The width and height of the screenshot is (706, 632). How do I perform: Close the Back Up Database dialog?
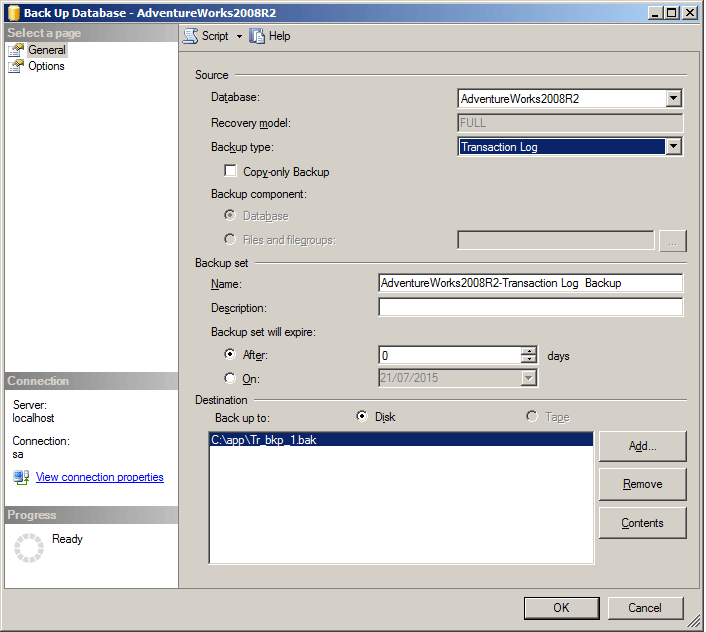[689, 13]
